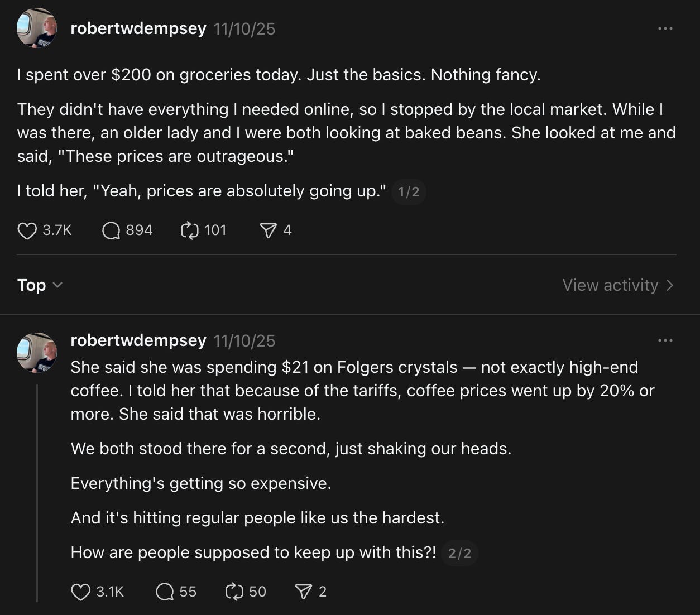The height and width of the screenshot is (615, 700).
Task: Click robertwdempsey username on first post
Action: point(138,28)
